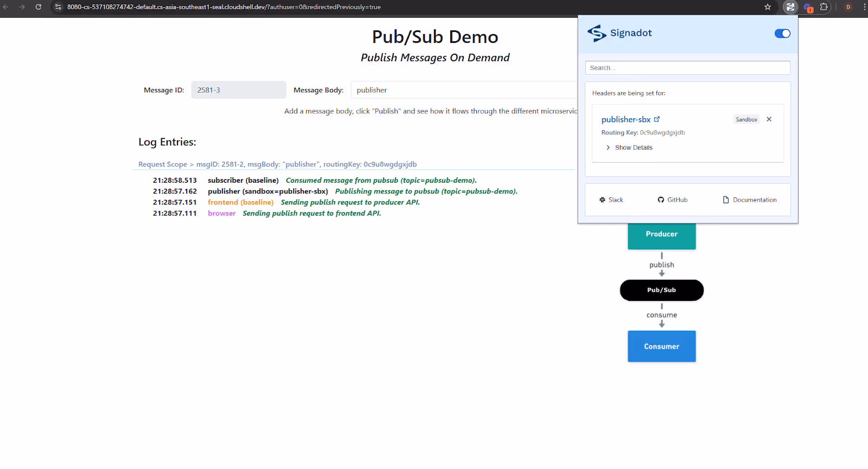Bookmark this page with the star icon
Screen dimensions: 868x469
pyautogui.click(x=768, y=7)
